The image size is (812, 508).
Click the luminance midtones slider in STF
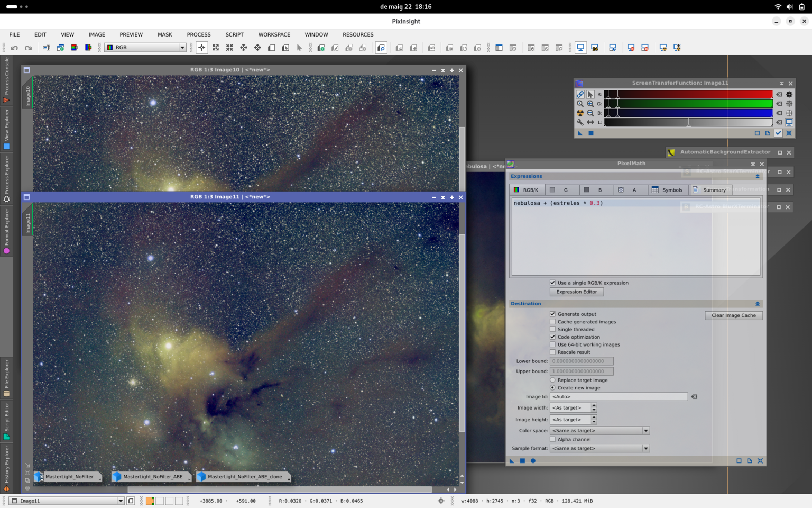[688, 123]
